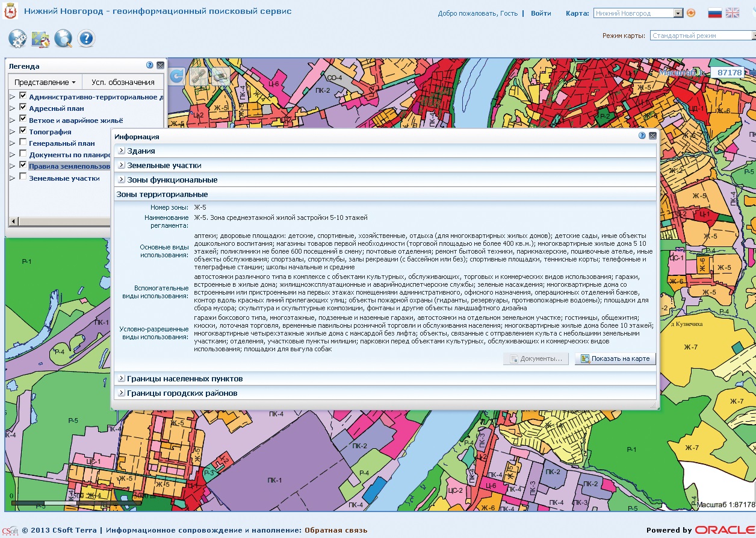The image size is (756, 538).
Task: Click the site title Нижний Новгород link
Action: point(158,11)
